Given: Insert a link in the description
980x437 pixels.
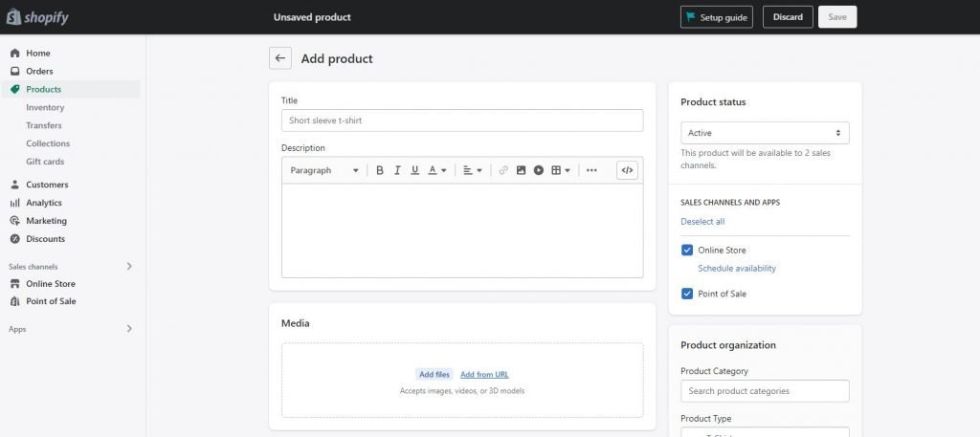Looking at the screenshot, I should 503,170.
